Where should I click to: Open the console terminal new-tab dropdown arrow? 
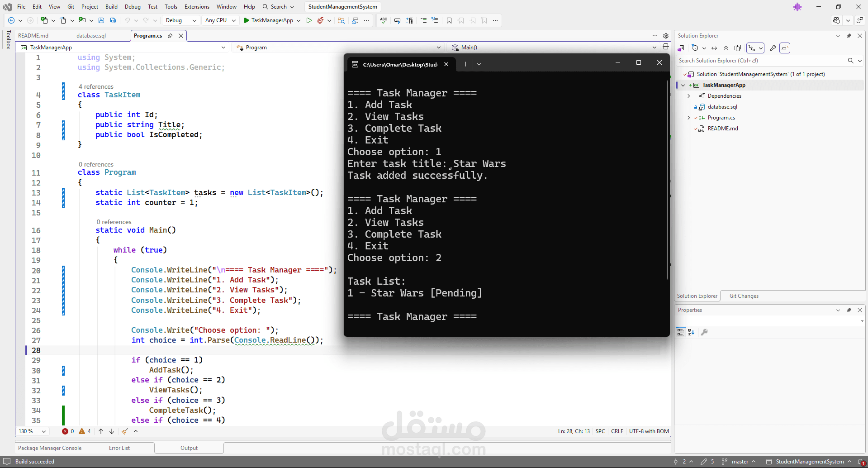coord(479,64)
